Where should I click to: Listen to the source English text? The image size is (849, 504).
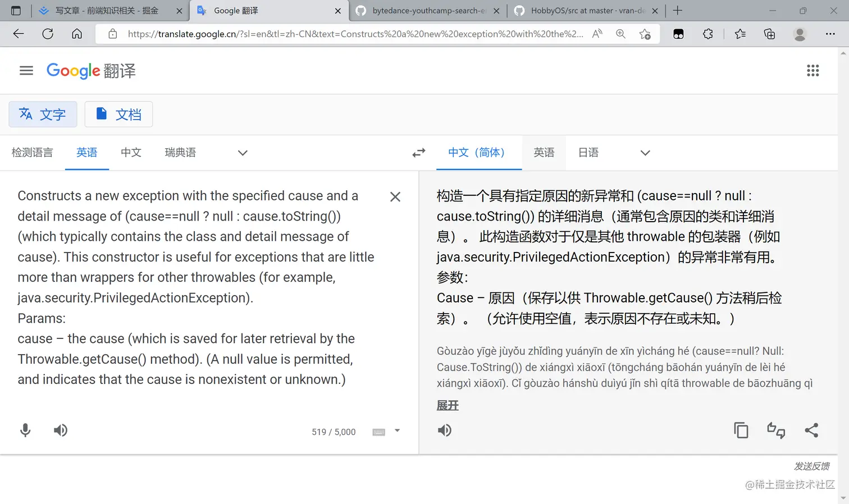click(61, 430)
